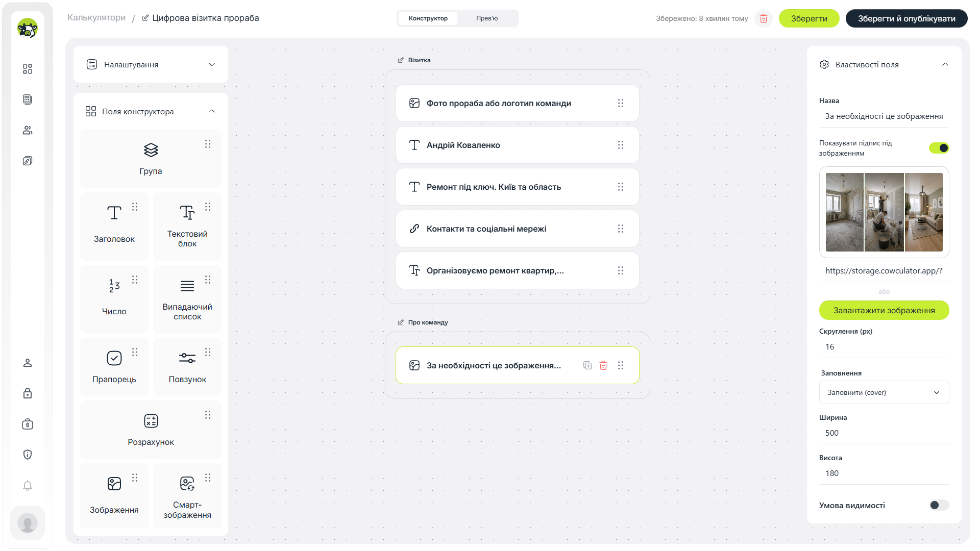Select the Розрахунок calculator field icon

[x=151, y=421]
